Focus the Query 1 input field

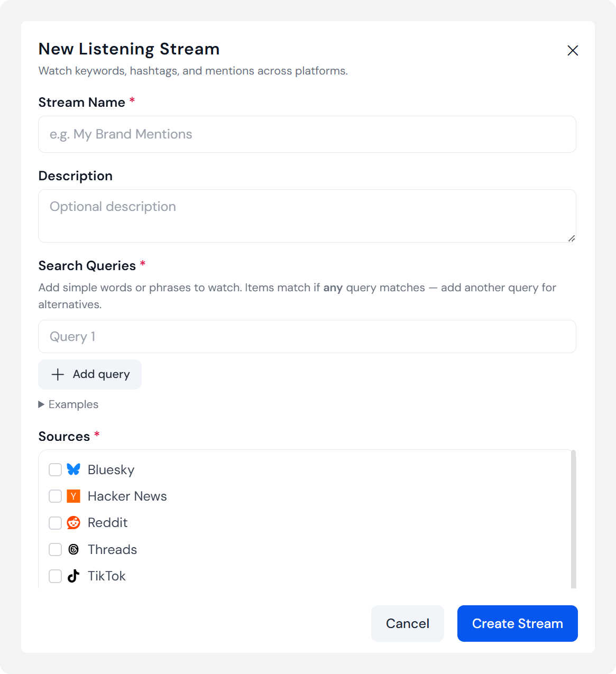pos(307,336)
